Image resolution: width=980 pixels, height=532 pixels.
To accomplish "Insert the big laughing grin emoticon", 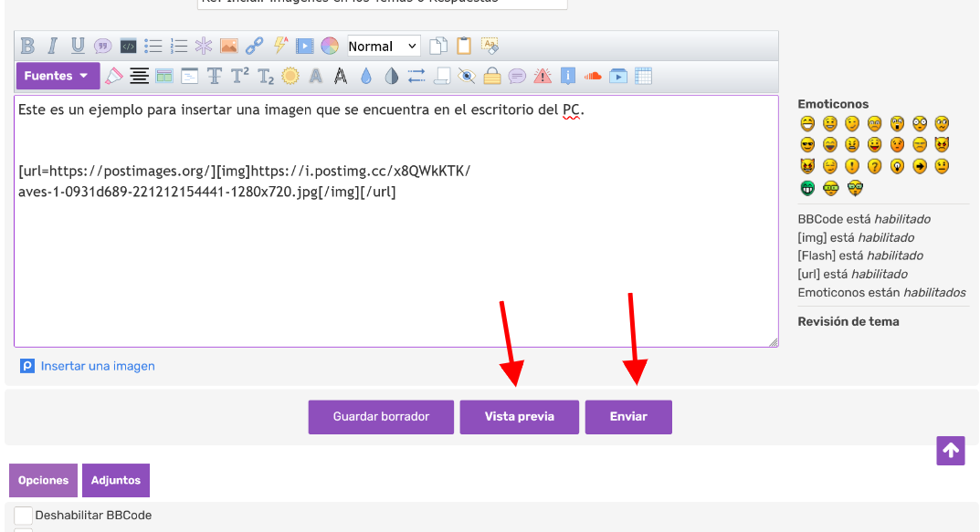I will [807, 123].
